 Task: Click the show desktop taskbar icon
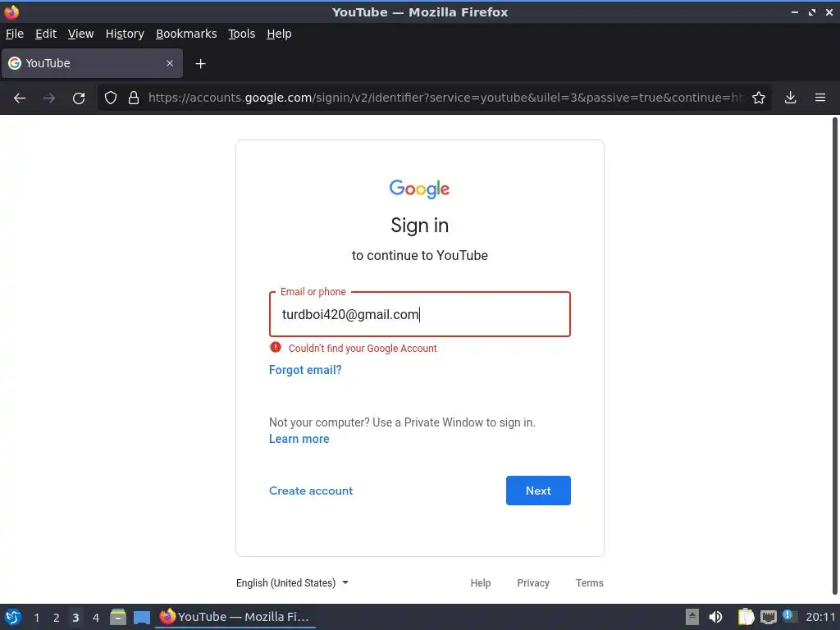(142, 618)
